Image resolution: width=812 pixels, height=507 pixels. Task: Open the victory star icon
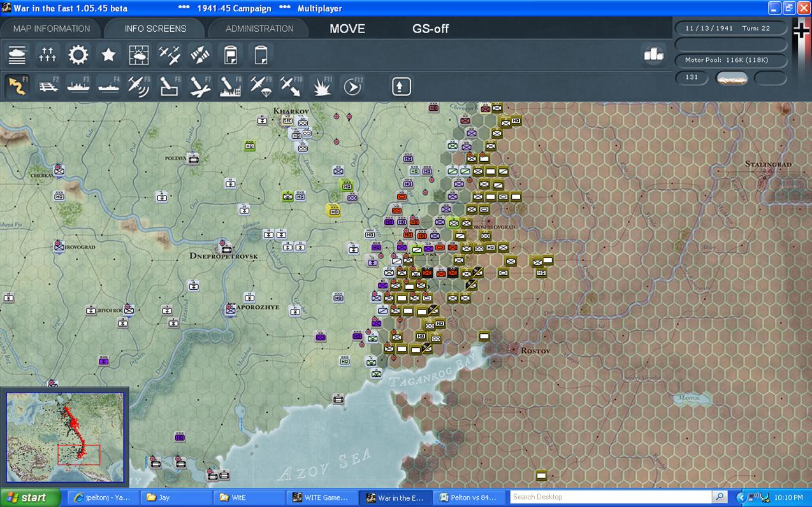(108, 55)
